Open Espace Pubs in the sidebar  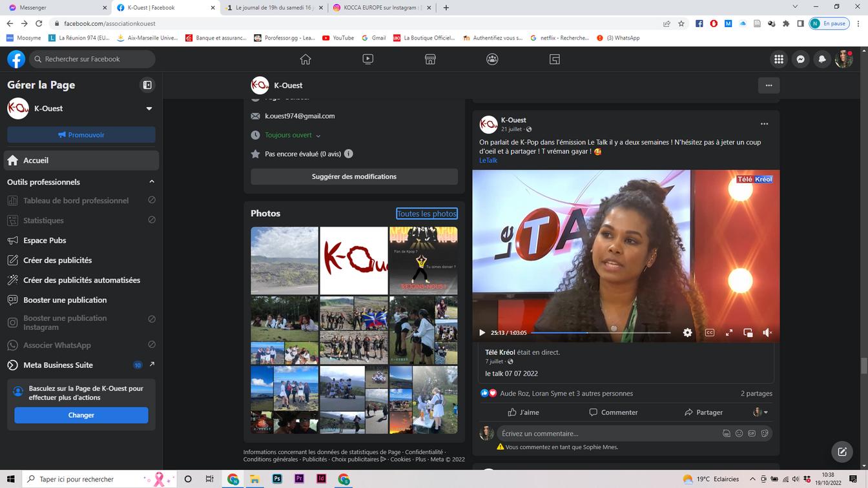(x=81, y=240)
